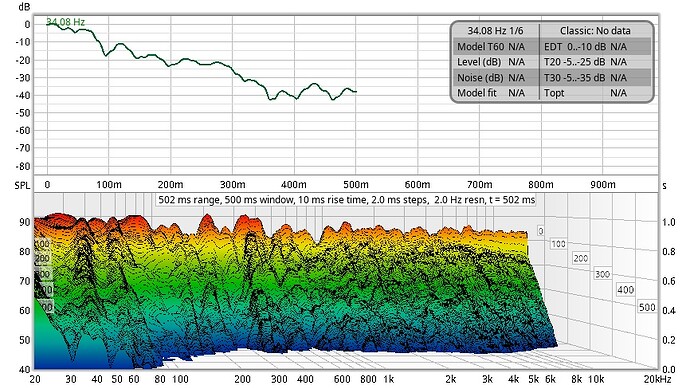Click the 90 SPL axis tick
Viewport: 690px width, 388px height.
25,222
